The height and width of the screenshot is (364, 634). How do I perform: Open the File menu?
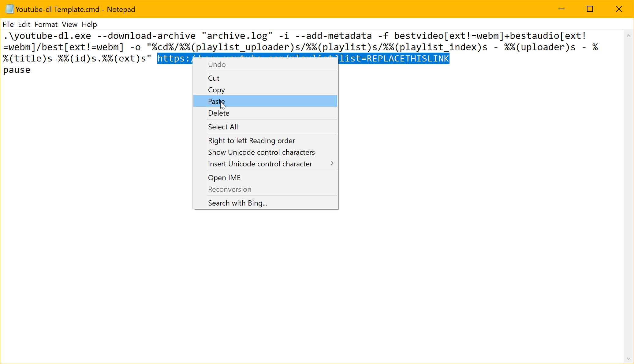tap(8, 24)
